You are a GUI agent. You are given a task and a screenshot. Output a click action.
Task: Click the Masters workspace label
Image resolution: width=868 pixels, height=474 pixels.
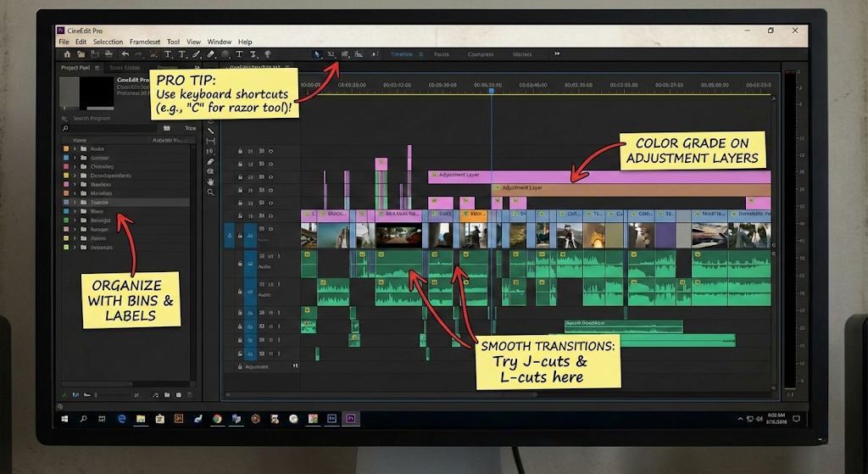(x=522, y=54)
